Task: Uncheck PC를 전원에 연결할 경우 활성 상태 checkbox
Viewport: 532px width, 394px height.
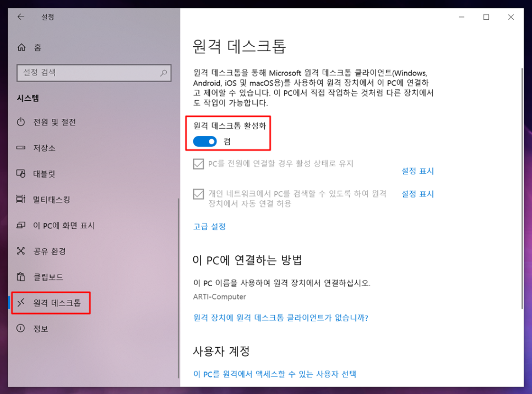Action: tap(198, 164)
